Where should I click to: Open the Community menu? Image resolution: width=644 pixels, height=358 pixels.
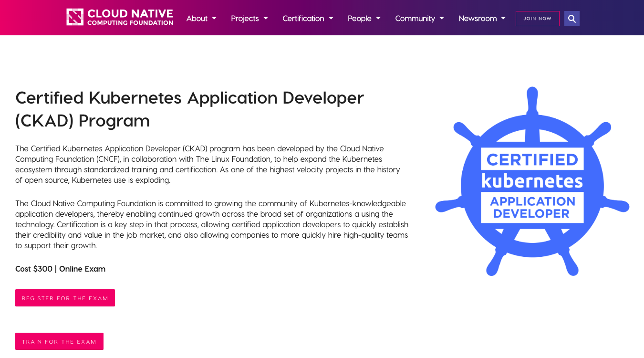[415, 18]
